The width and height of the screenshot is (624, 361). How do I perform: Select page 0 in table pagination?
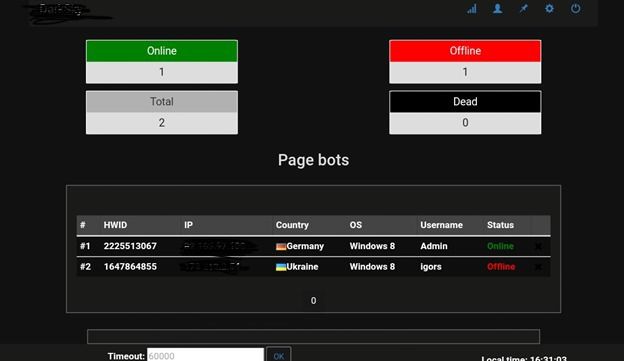(x=313, y=301)
